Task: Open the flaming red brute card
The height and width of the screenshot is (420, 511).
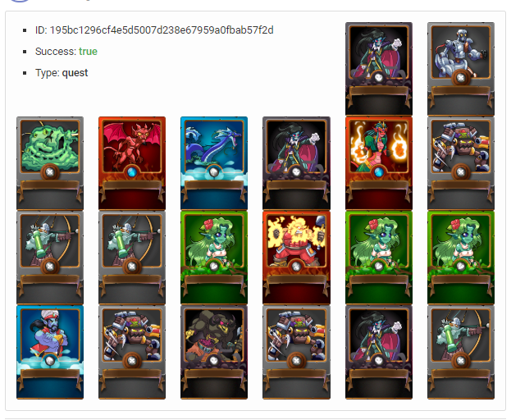Action: pos(296,258)
